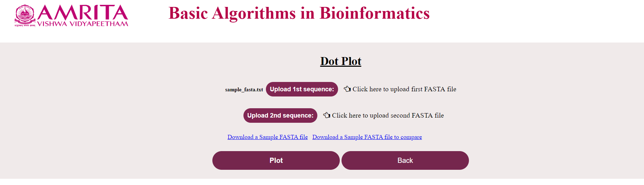
Task: Click the small Sanskrit motto under the emblem
Action: (x=25, y=26)
